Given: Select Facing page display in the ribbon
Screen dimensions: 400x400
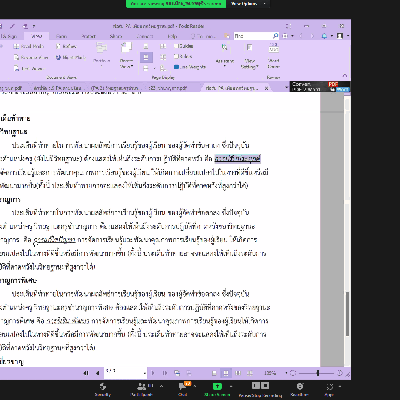Looking at the screenshot, I should point(163,46).
